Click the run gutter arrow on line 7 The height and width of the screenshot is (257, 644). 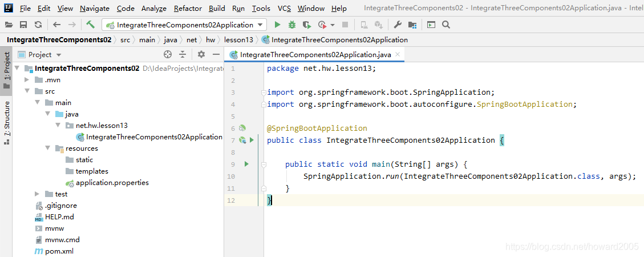pos(252,140)
